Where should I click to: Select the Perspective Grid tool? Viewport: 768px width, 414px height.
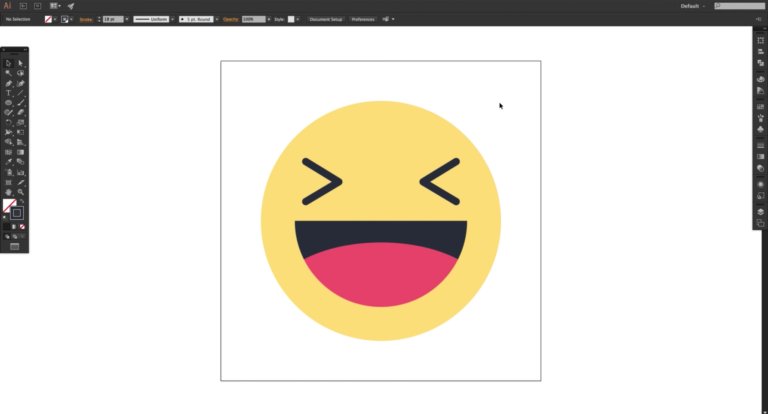(21, 142)
